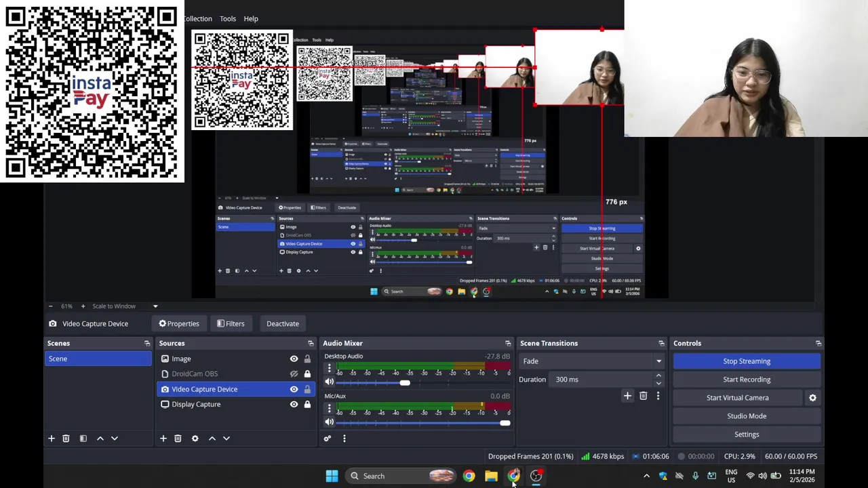
Task: Open advanced audio properties gears icon
Action: (x=328, y=439)
